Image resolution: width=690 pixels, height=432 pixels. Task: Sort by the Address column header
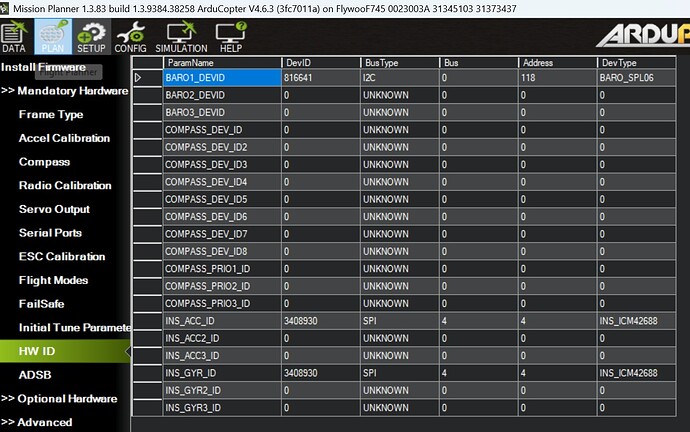pyautogui.click(x=558, y=63)
